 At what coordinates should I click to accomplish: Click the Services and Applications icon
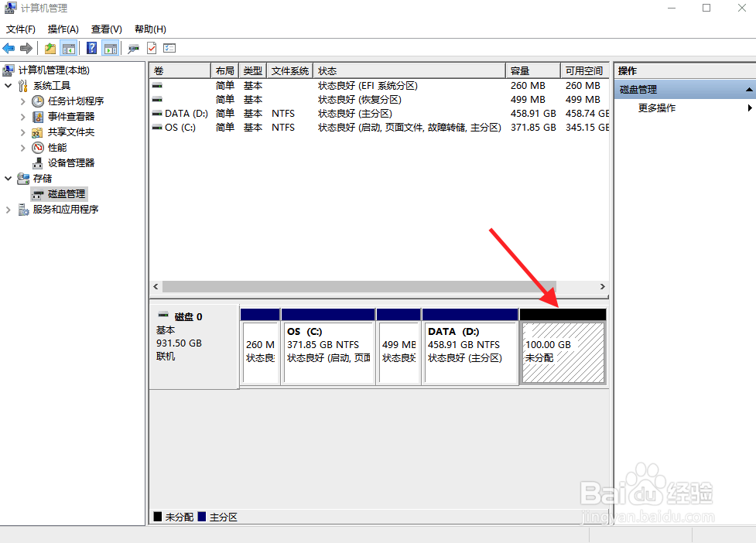coord(23,210)
